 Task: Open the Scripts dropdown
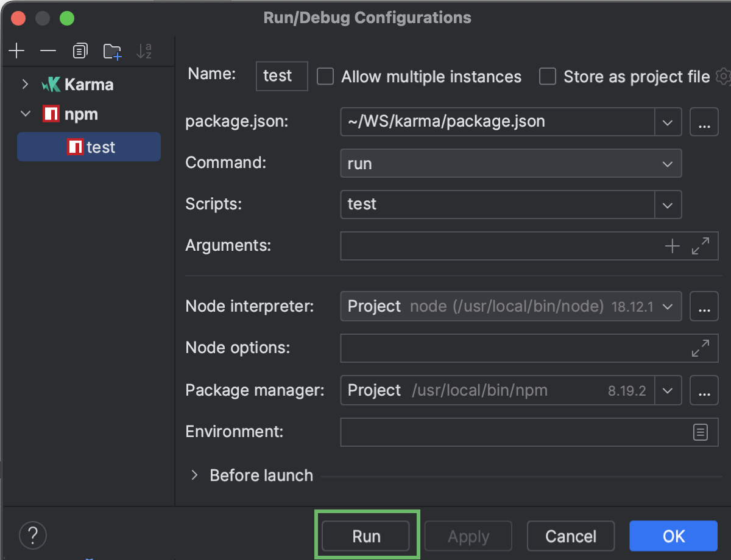pyautogui.click(x=668, y=205)
